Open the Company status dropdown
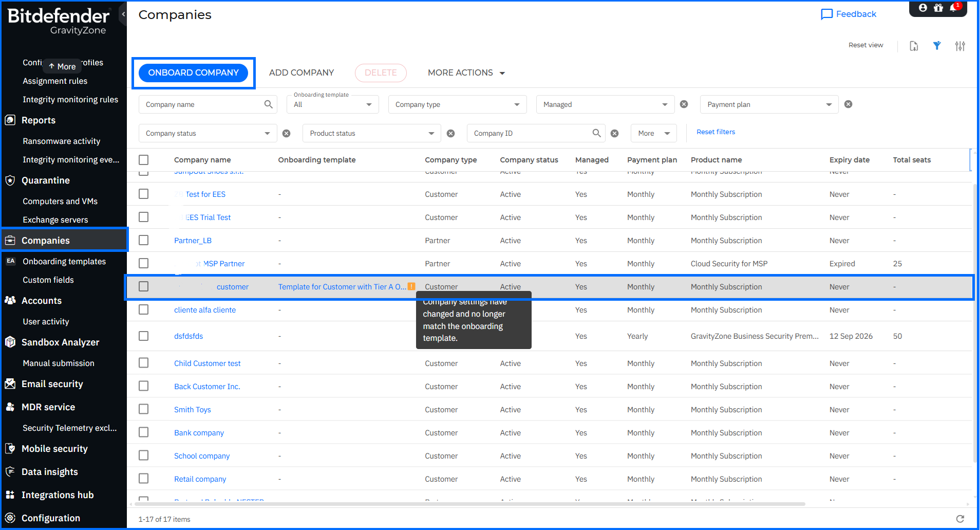 pos(208,133)
